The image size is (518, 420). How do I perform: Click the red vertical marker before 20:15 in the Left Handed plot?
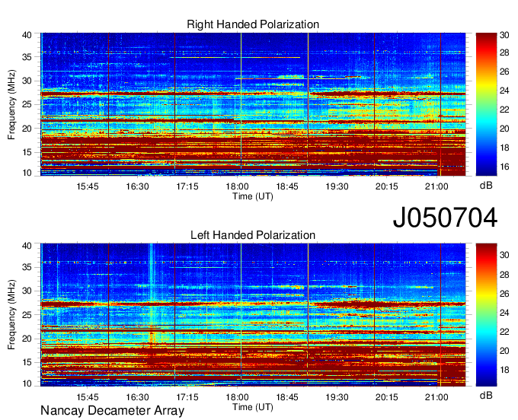click(374, 315)
